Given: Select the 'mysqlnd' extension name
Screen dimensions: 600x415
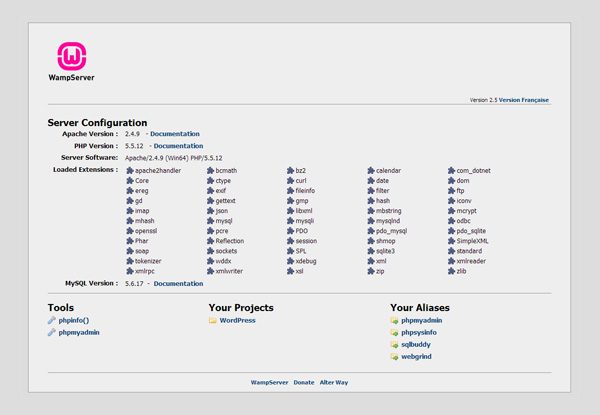Looking at the screenshot, I should coord(388,221).
